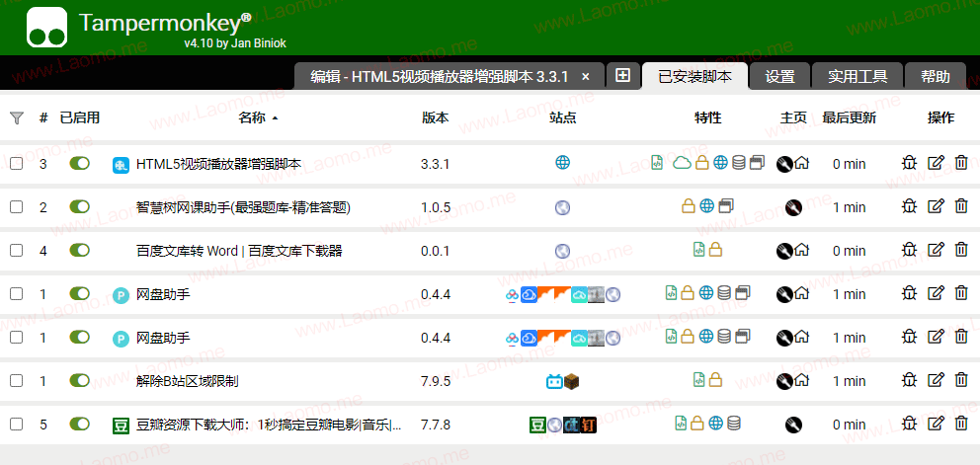The image size is (980, 465).
Task: Edit HTML5视频播放器增强脚本 via pencil icon
Action: click(x=935, y=163)
